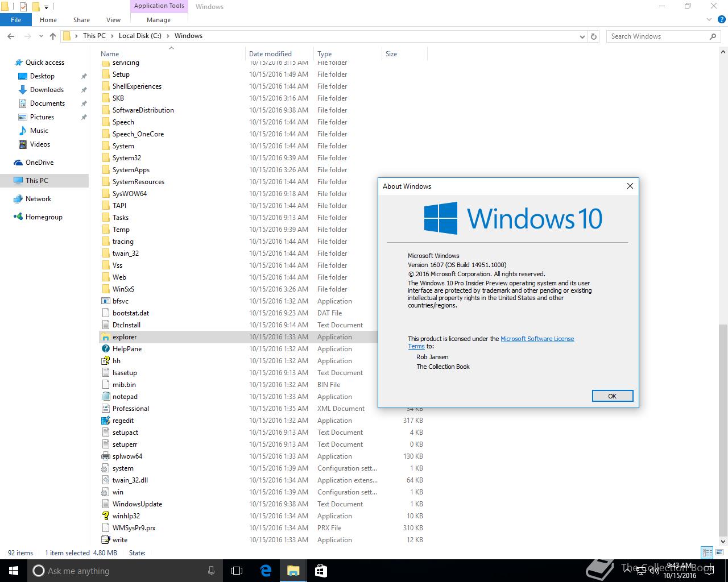Open the Manage ribbon tab
Viewport: 728px width, 582px height.
coord(159,20)
